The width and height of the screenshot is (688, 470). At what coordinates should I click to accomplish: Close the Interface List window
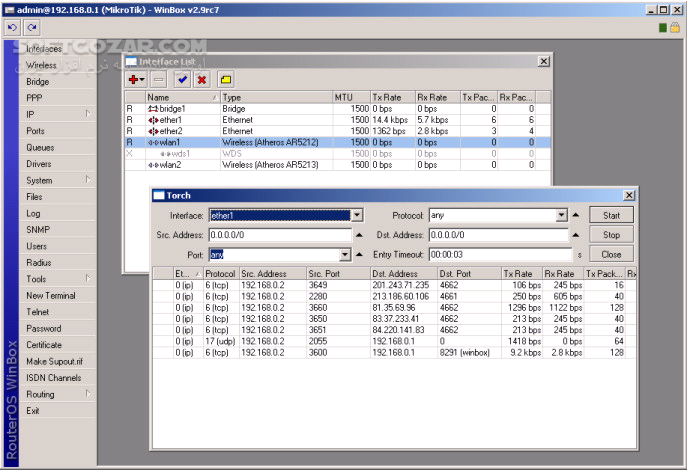pyautogui.click(x=543, y=61)
